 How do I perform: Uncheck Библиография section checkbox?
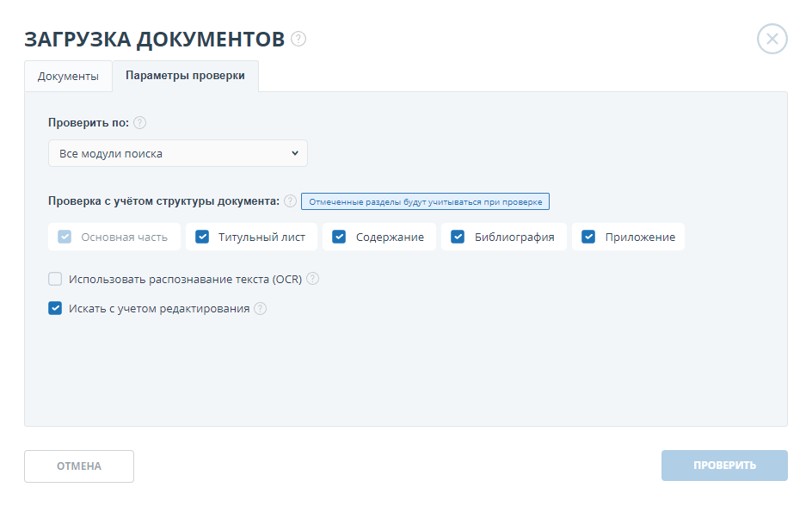pos(458,238)
